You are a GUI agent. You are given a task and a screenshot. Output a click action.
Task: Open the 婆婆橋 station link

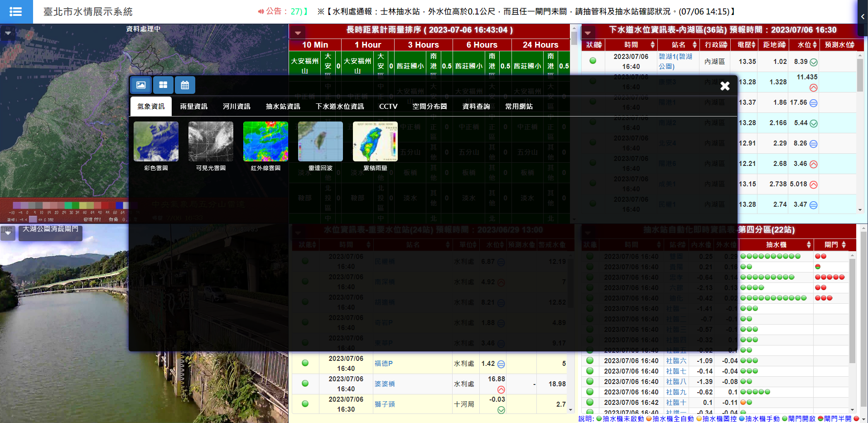[x=385, y=384]
